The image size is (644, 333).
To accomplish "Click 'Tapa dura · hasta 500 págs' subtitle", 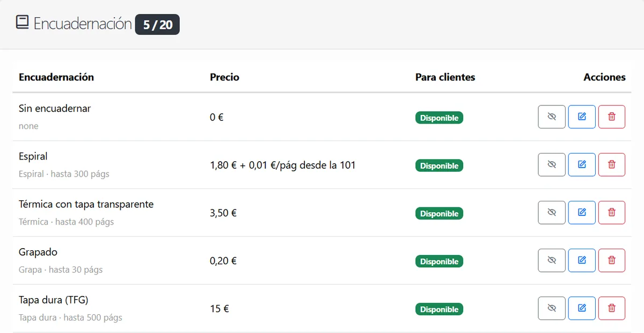I will tap(70, 317).
